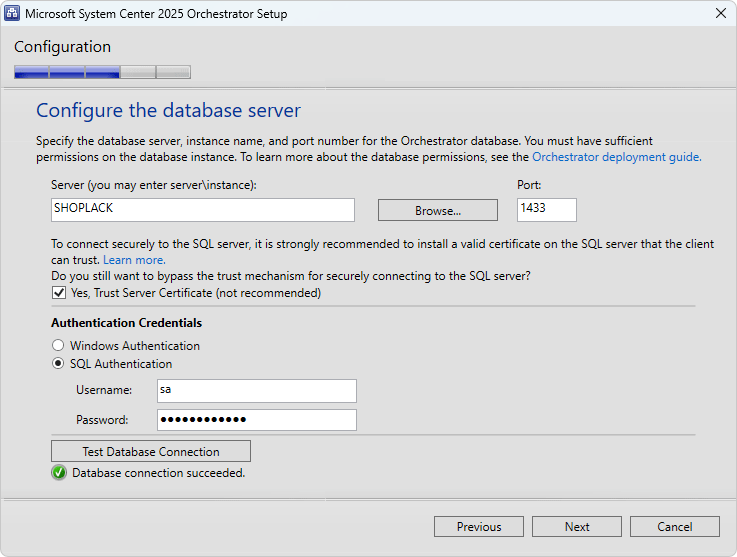Click the 'Authentication Credentials' heading
The image size is (737, 557).
click(x=126, y=323)
